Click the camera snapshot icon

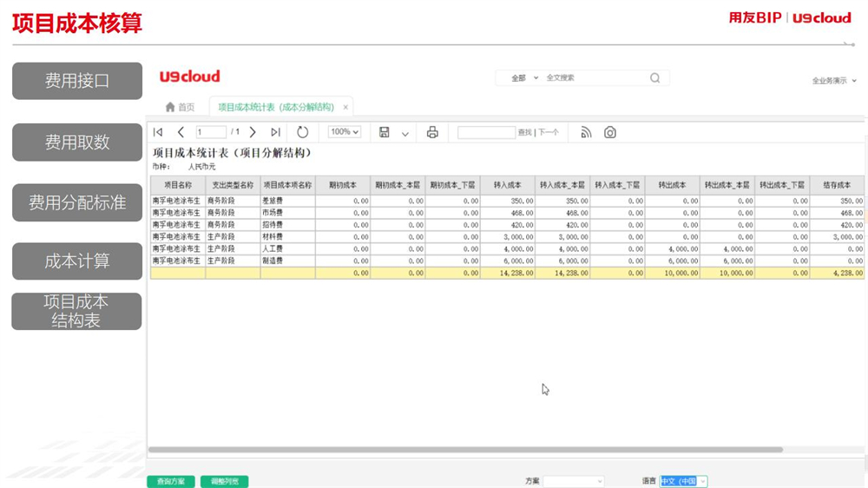point(610,132)
